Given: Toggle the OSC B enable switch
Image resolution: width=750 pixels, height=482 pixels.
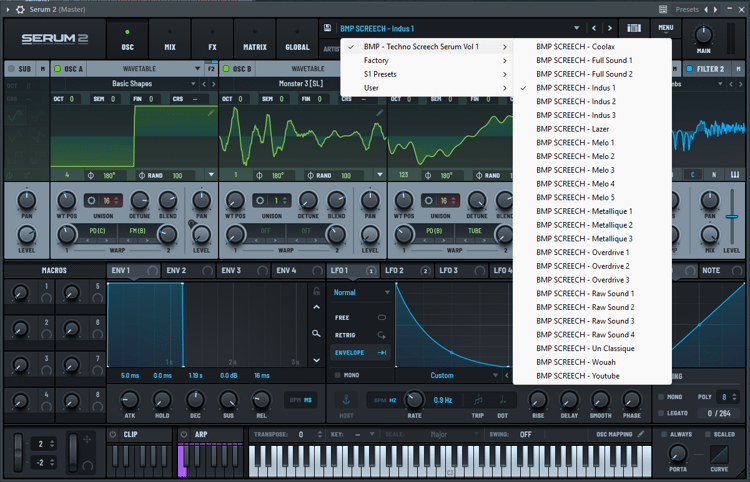Looking at the screenshot, I should tap(226, 69).
